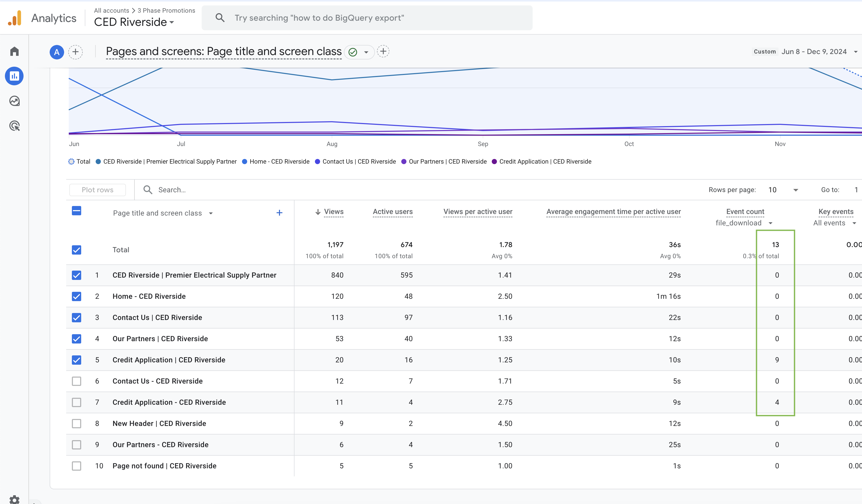Open the custom date range picker
Screen dimensions: 862x504
(806, 52)
